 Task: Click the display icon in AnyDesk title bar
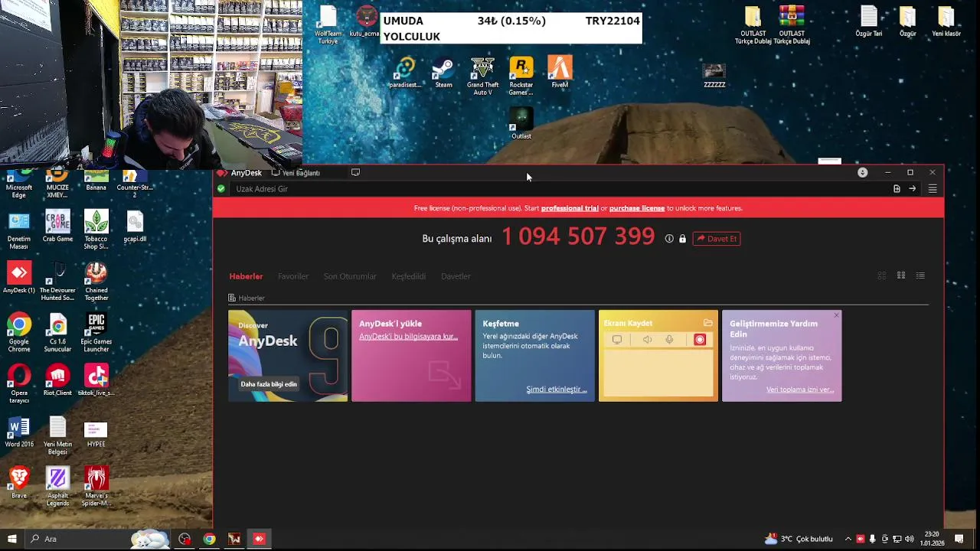tap(355, 173)
